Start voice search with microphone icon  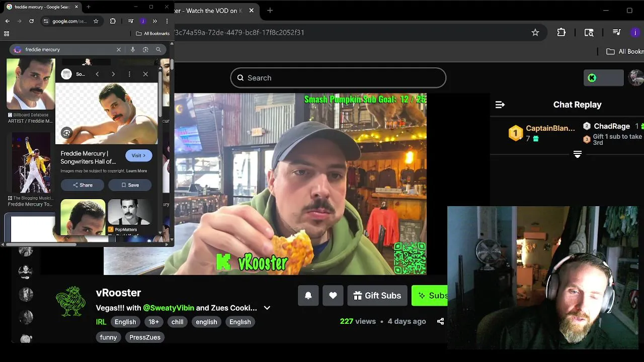[133, 50]
